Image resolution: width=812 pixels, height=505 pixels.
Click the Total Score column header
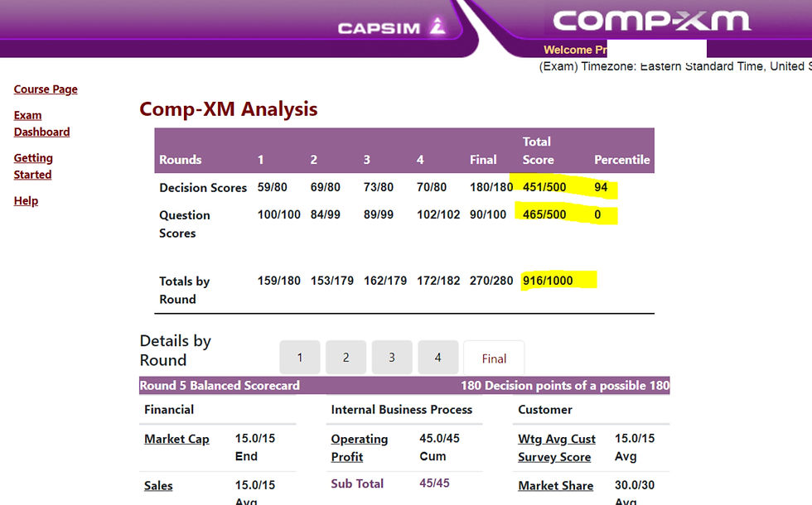click(538, 151)
